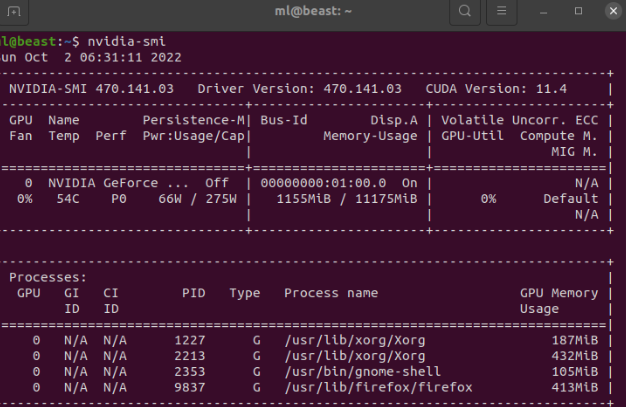Screen dimensions: 626x407
Task: Maximize the terminal window
Action: tap(578, 11)
